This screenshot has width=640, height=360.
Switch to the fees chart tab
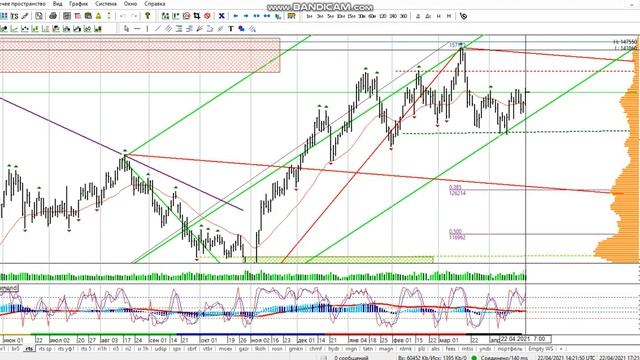[x=451, y=349]
